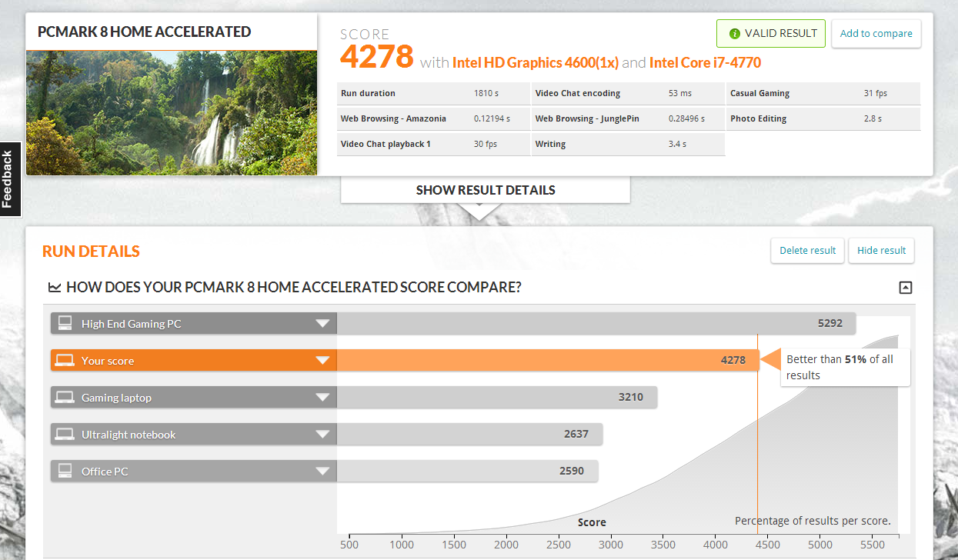Expand the Ultralight notebook row
This screenshot has width=958, height=560.
[x=323, y=435]
